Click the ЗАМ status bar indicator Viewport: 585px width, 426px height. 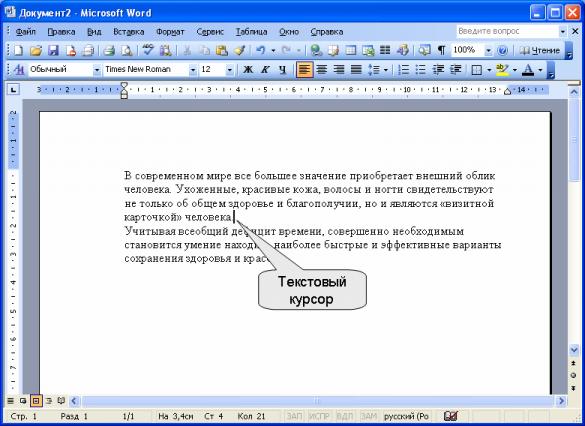(369, 416)
